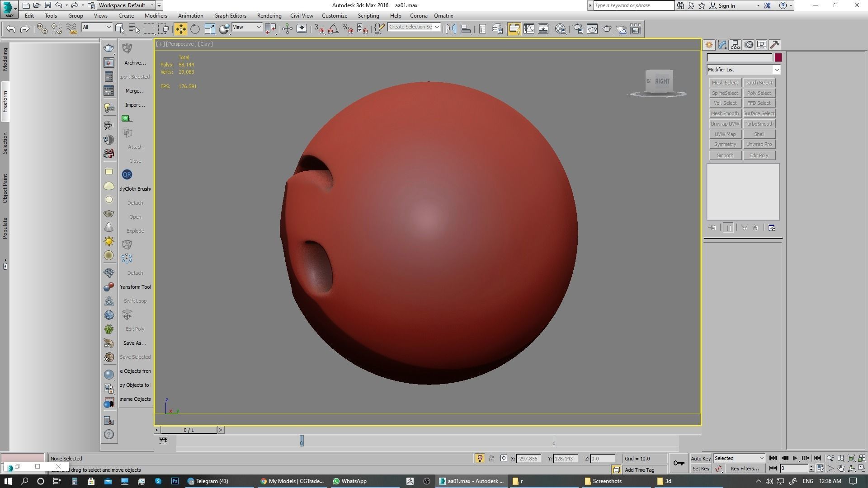Open the View reference coordinate dropdown
Viewport: 868px width, 488px height.
[x=247, y=28]
